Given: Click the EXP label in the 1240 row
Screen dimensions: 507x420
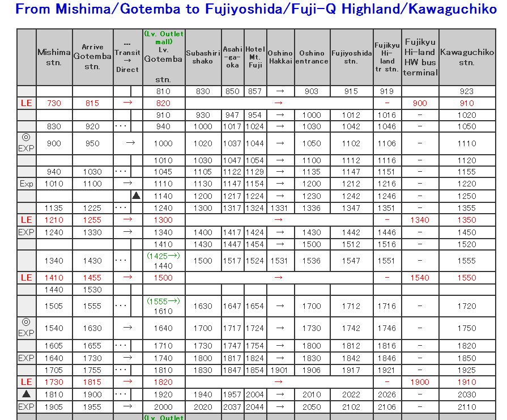Looking at the screenshot, I should [26, 232].
